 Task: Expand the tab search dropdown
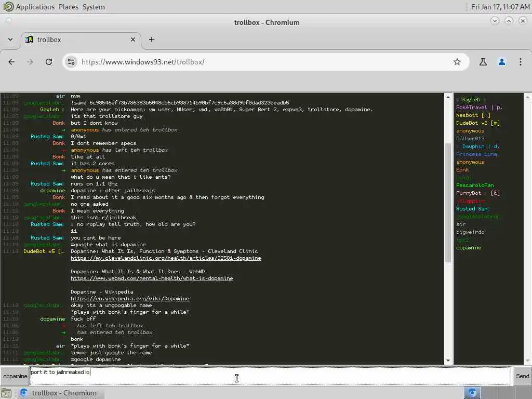[x=10, y=39]
